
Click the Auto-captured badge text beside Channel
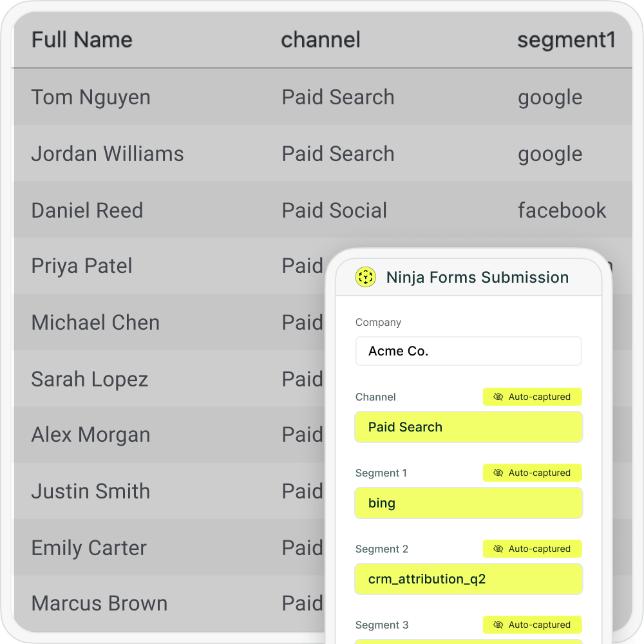[539, 397]
